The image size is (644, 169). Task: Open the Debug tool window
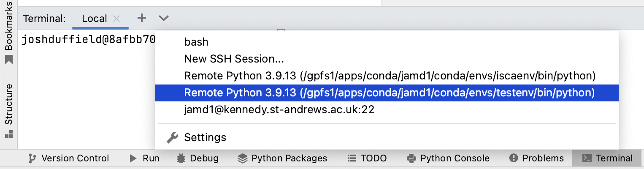[198, 158]
